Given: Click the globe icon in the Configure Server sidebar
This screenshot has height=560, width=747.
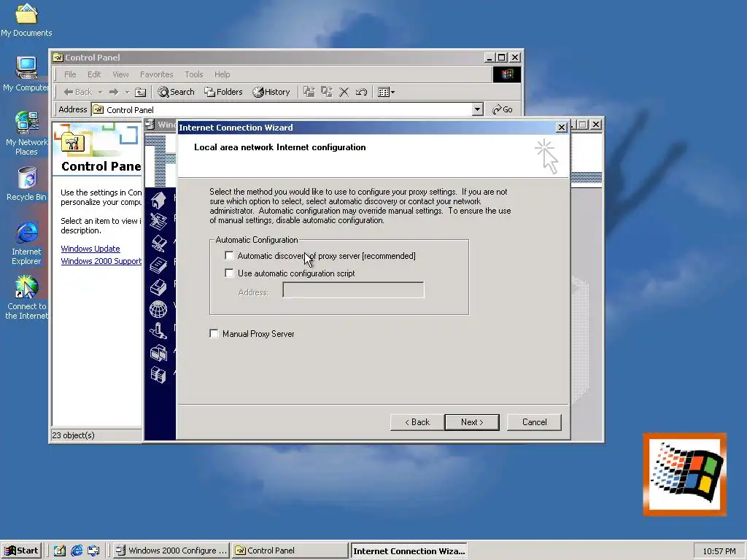Looking at the screenshot, I should [x=158, y=309].
